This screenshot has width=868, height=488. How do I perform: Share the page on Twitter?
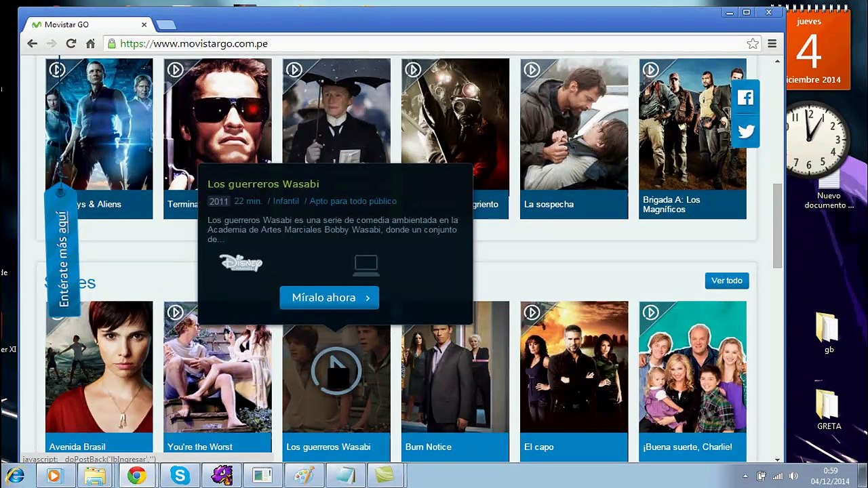[x=745, y=131]
